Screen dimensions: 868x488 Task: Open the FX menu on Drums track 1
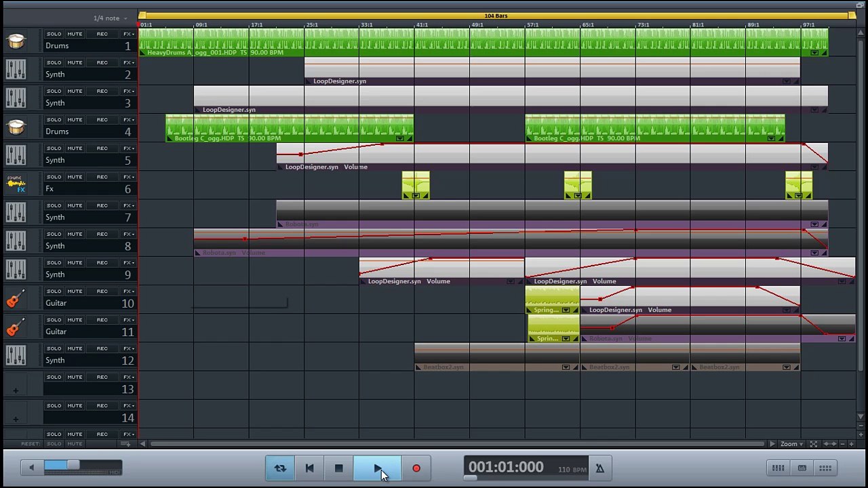128,34
